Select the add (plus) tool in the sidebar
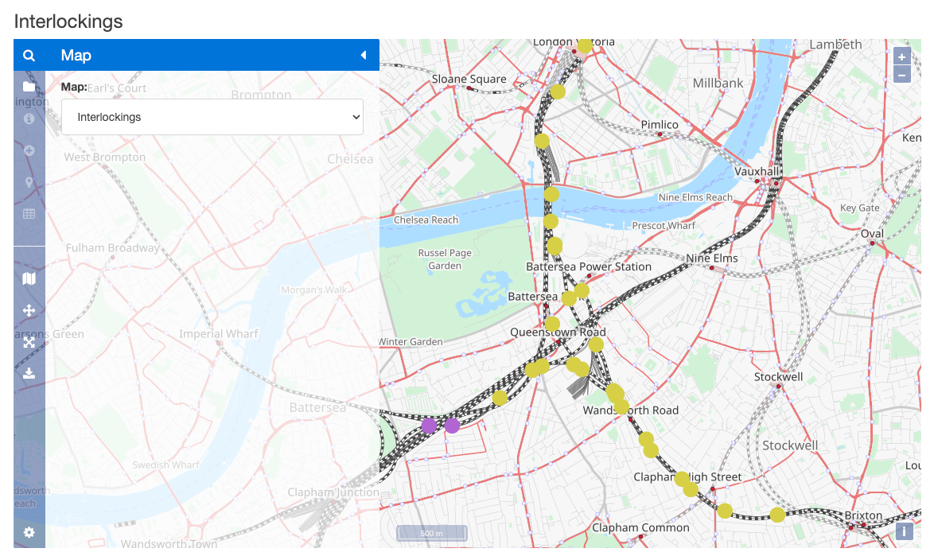 29,150
